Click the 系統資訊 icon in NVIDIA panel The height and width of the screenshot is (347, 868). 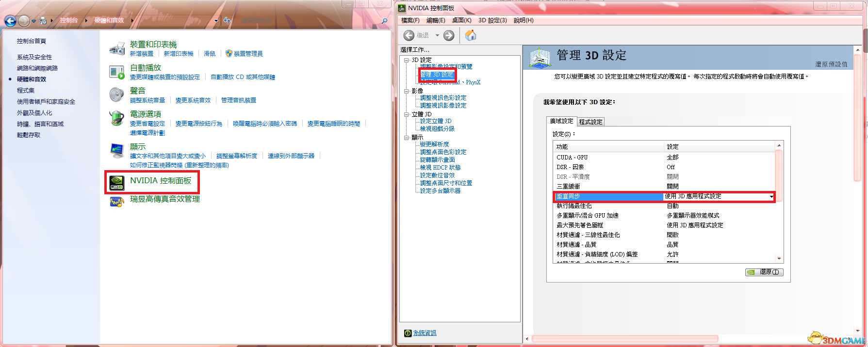tap(408, 333)
